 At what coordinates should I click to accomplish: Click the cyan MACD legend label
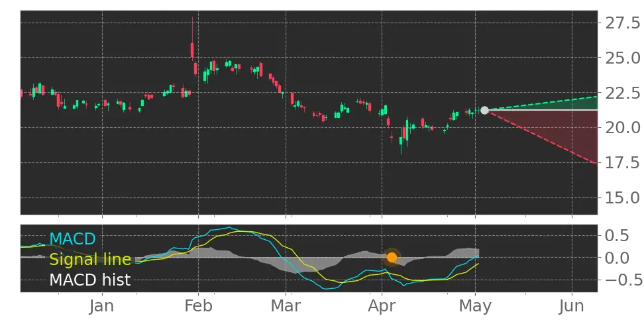(x=73, y=239)
